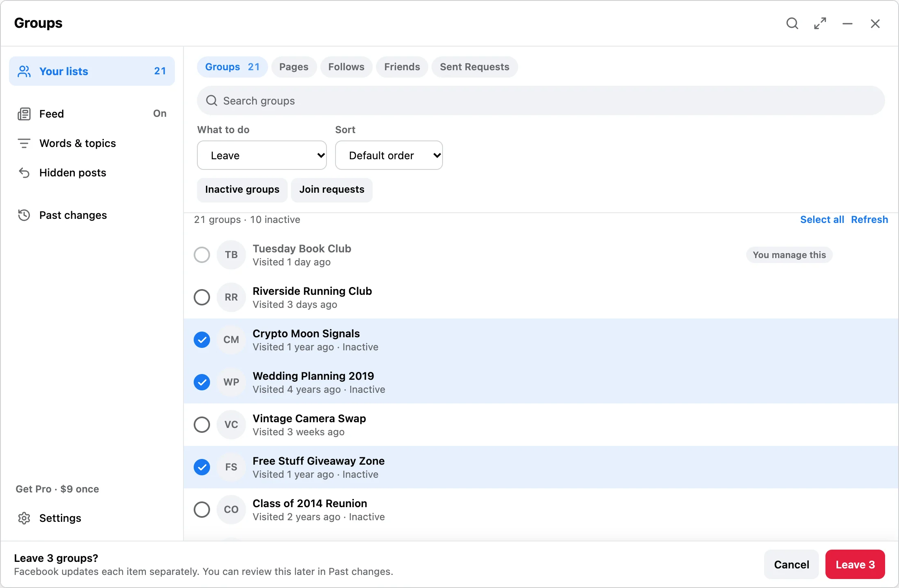The height and width of the screenshot is (588, 899).
Task: Click the Select all link
Action: pyautogui.click(x=822, y=220)
